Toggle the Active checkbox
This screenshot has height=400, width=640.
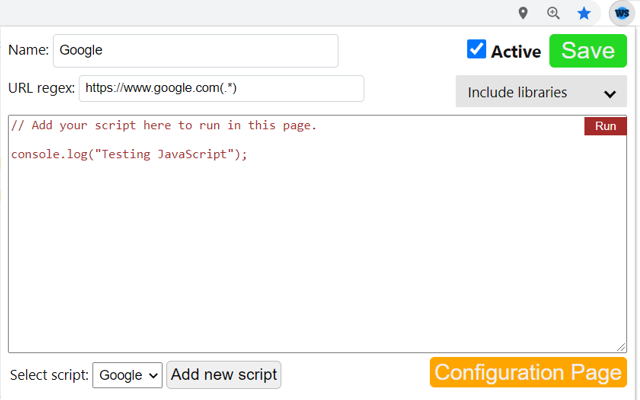477,50
